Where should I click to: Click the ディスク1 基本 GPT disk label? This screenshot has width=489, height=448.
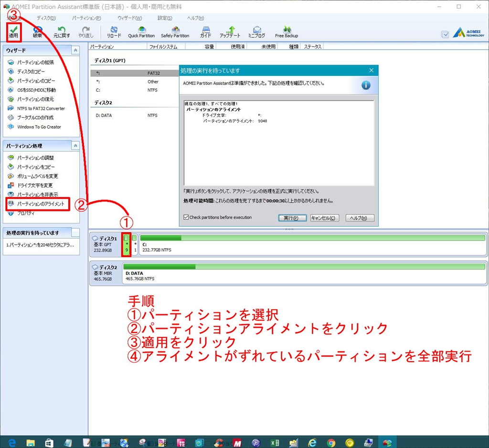105,244
